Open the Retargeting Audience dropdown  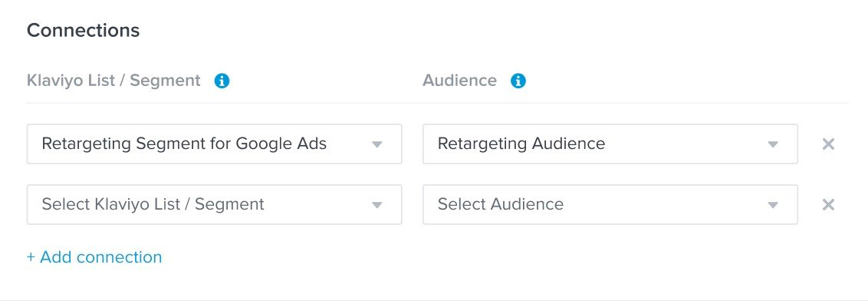(x=610, y=144)
